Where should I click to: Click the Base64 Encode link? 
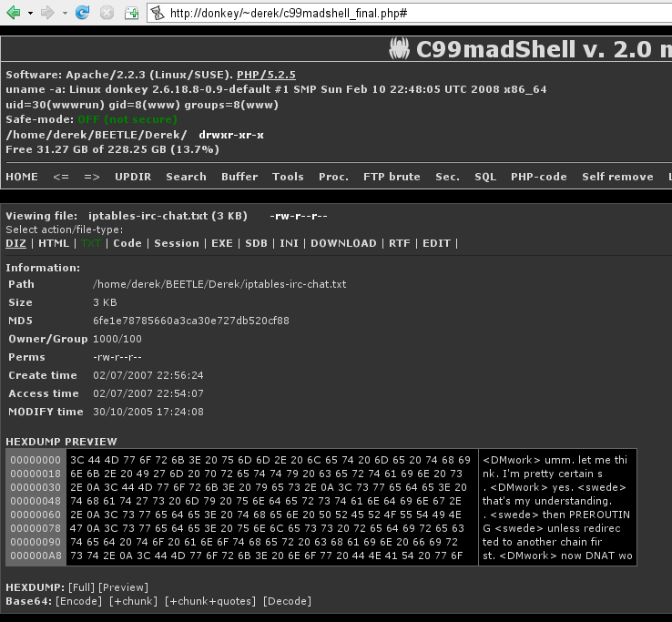point(78,601)
